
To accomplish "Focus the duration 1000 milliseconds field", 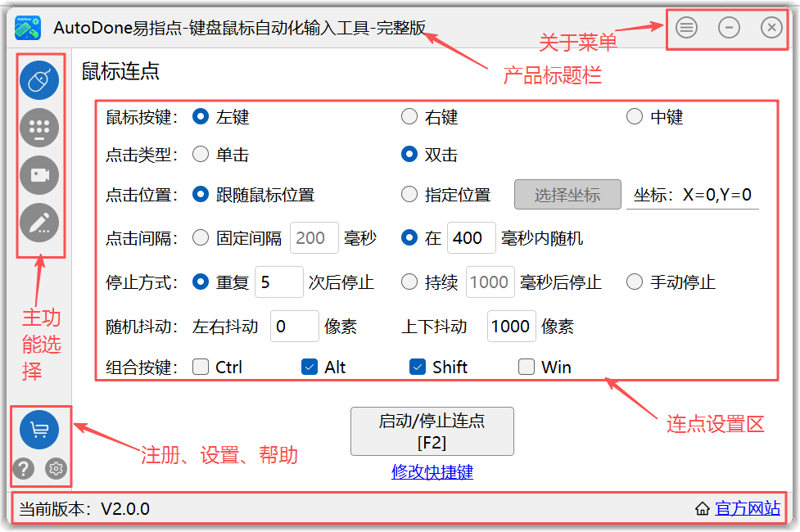I will (x=490, y=282).
